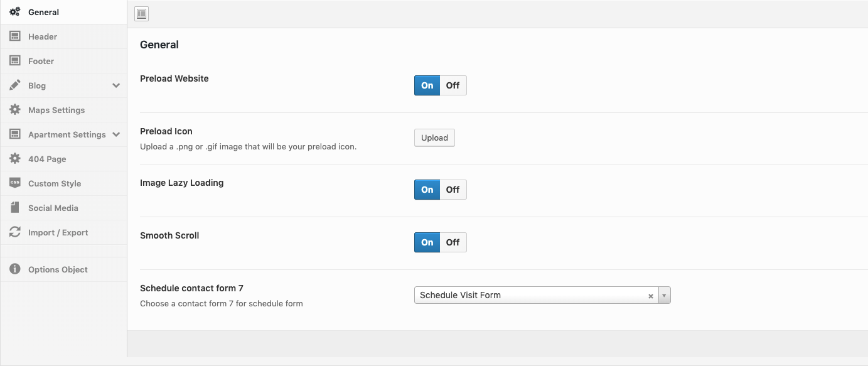
Task: Click the Schedule Visit Form select field
Action: tap(527, 295)
